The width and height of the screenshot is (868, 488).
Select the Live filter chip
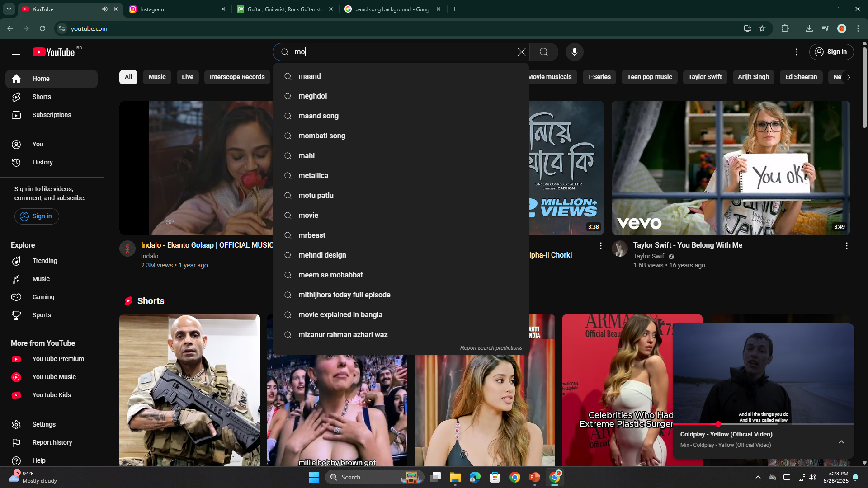click(x=188, y=77)
